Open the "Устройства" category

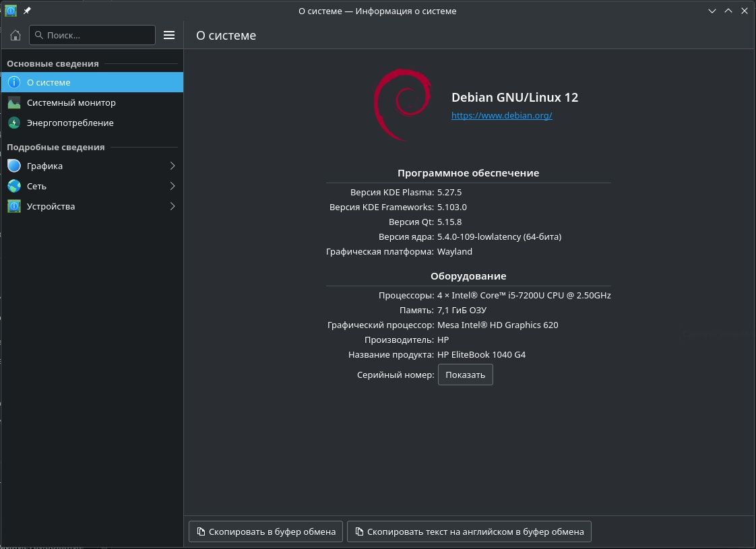[92, 206]
